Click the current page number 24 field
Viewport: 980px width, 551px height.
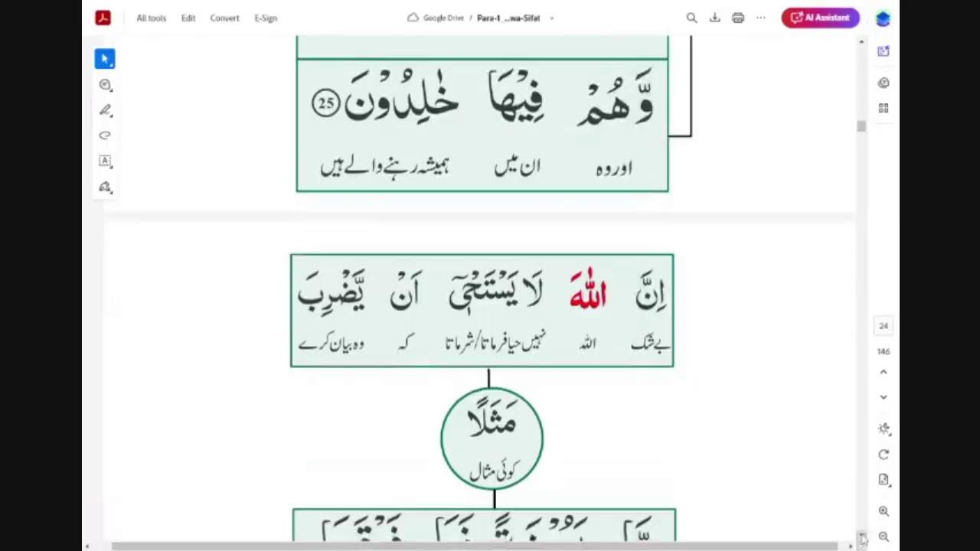(x=884, y=326)
